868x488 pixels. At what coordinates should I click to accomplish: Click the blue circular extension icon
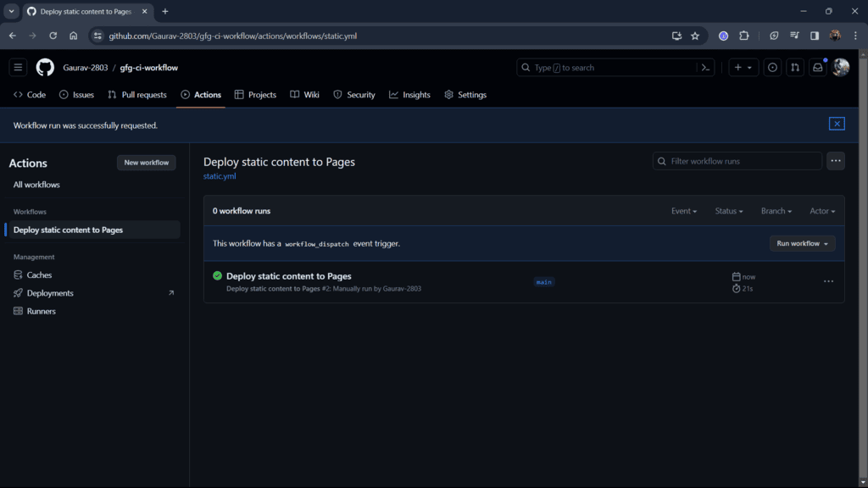(x=723, y=36)
